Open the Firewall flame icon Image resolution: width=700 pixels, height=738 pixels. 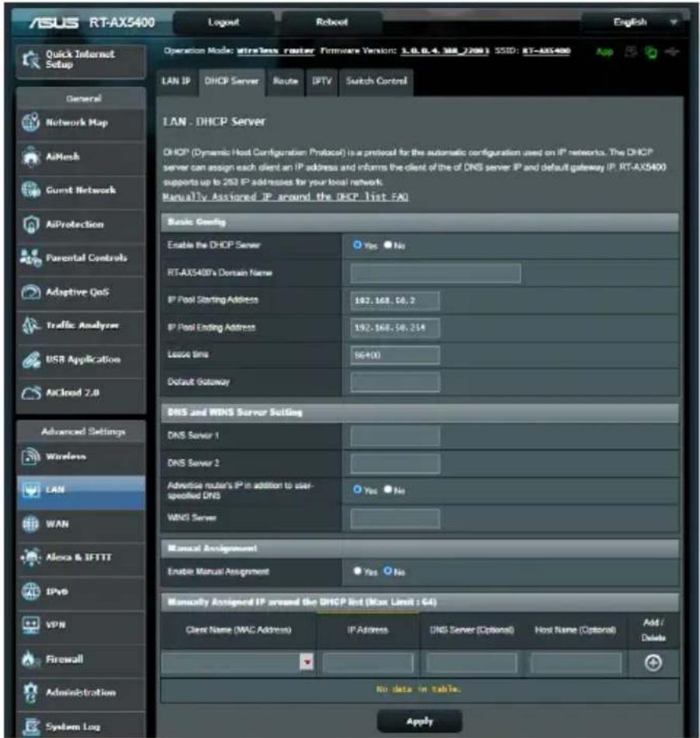pyautogui.click(x=30, y=660)
